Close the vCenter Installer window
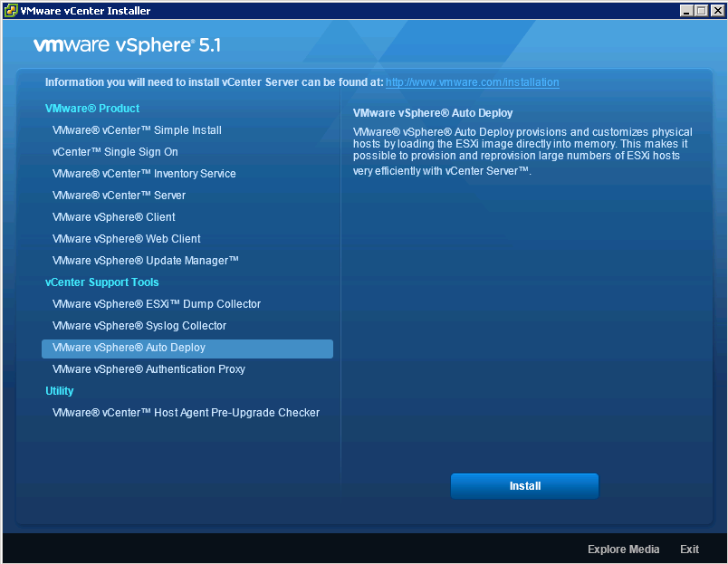This screenshot has height=564, width=728. tap(717, 11)
